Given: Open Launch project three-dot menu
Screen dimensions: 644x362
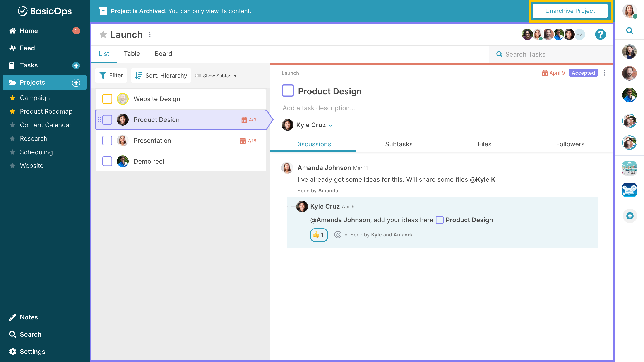Looking at the screenshot, I should 150,34.
